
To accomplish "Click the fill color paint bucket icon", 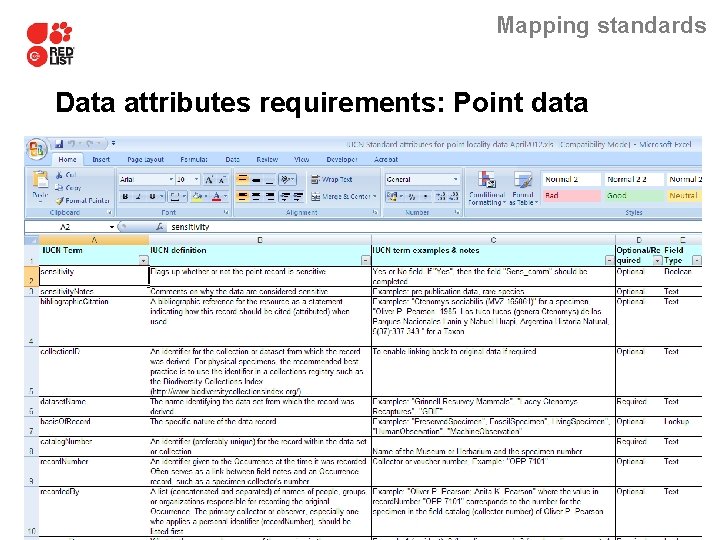I will click(197, 197).
